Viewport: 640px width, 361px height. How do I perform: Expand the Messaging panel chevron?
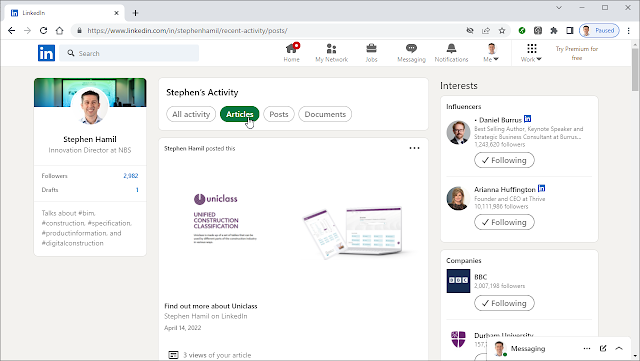619,348
